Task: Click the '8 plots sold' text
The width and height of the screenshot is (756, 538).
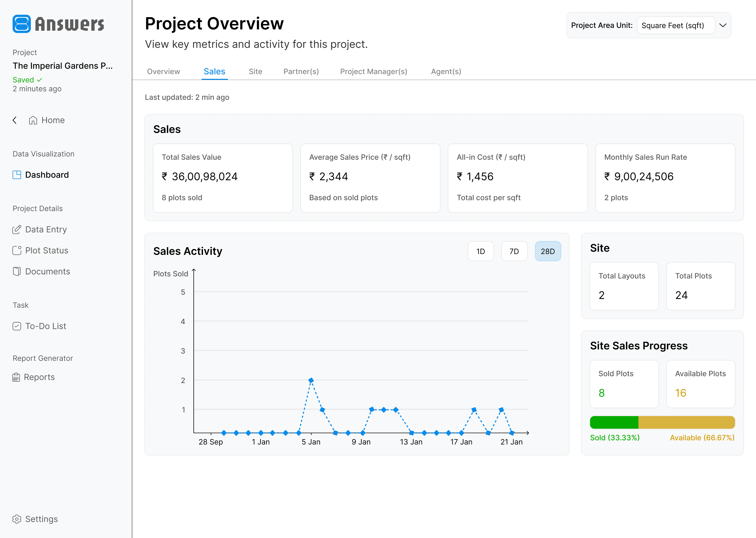Action: (182, 198)
